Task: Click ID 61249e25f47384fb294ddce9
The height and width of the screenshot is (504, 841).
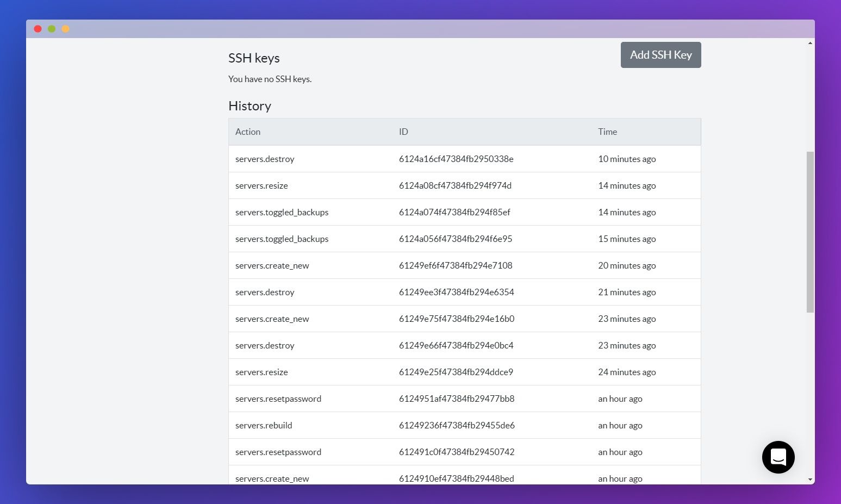Action: [456, 372]
